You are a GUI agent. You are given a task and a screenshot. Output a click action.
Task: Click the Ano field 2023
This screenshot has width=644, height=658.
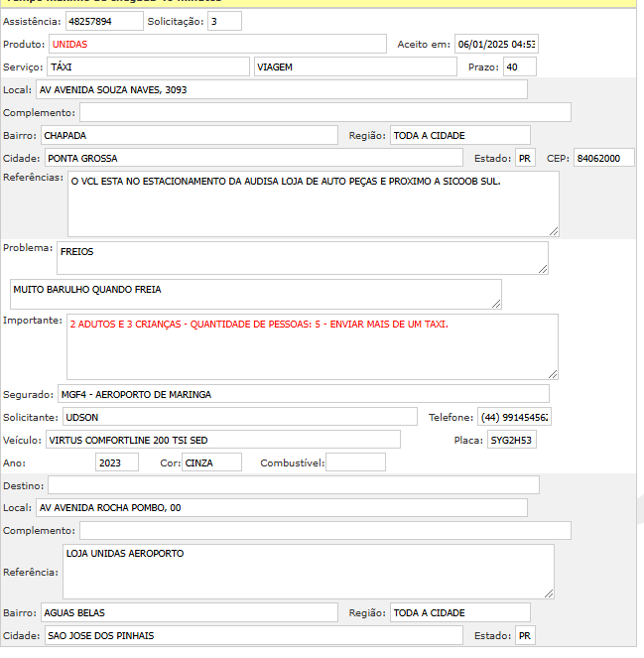coord(117,462)
